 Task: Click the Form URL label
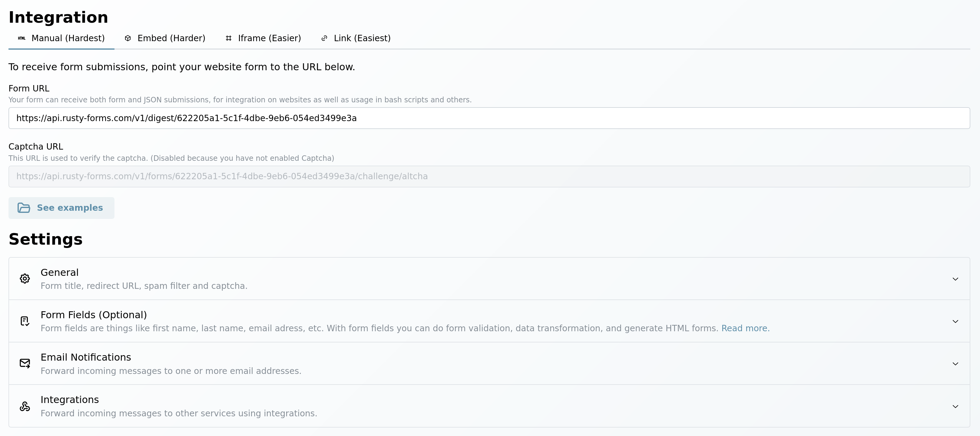click(29, 88)
